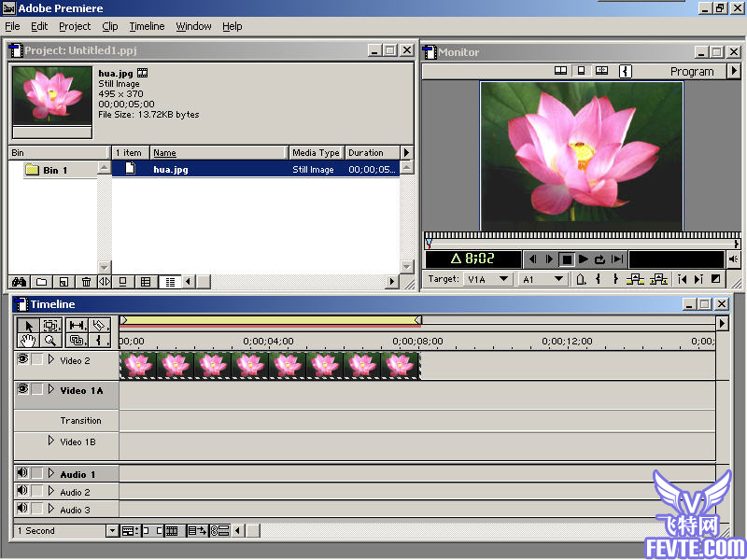747x560 pixels.
Task: Hide Video 2 track using eye icon
Action: (22, 359)
